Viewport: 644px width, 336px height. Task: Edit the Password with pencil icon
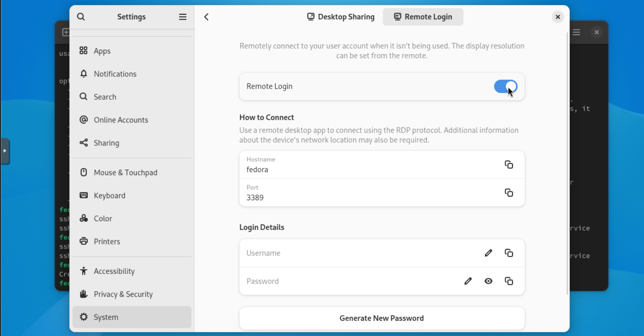(468, 281)
